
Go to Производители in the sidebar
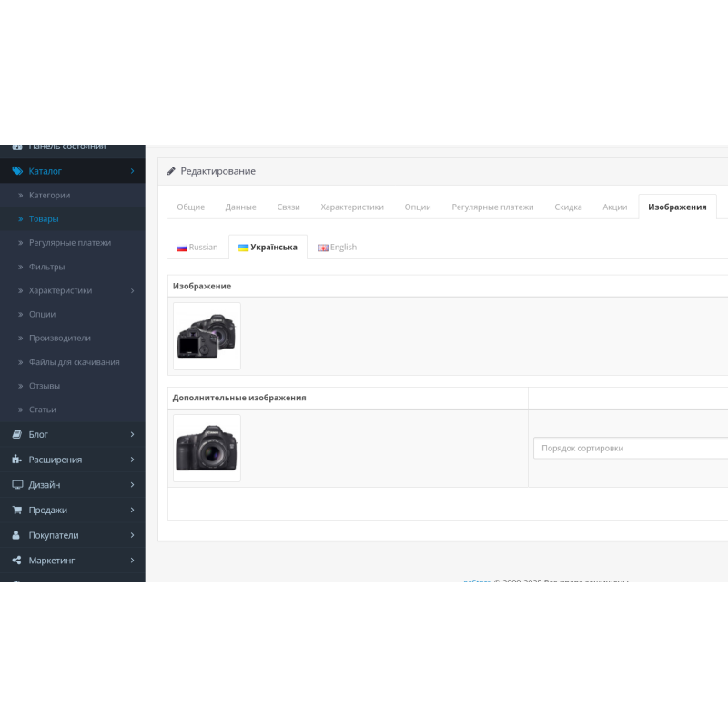point(60,339)
